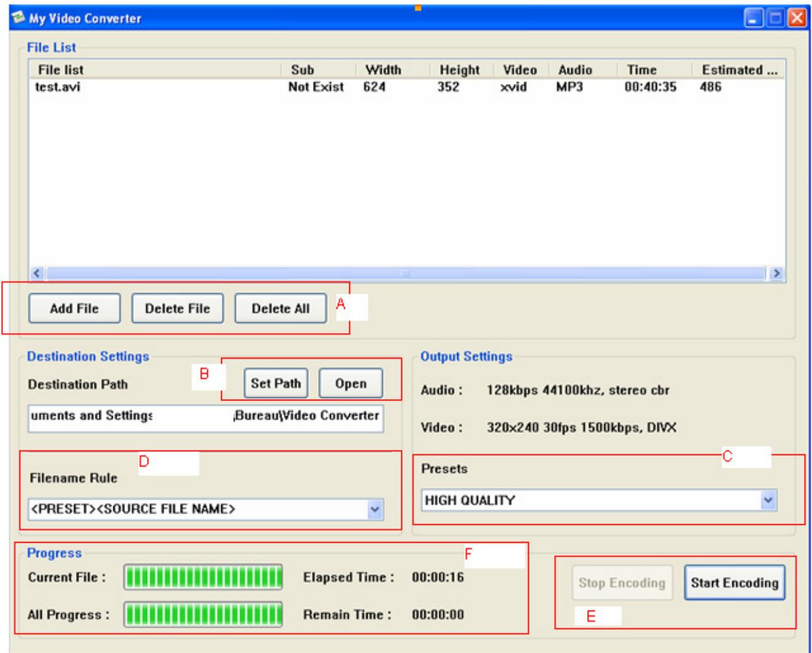Click the audio setting '128kbps 44100khz, stereo cbr'
Screen dimensions: 812x653
point(578,391)
